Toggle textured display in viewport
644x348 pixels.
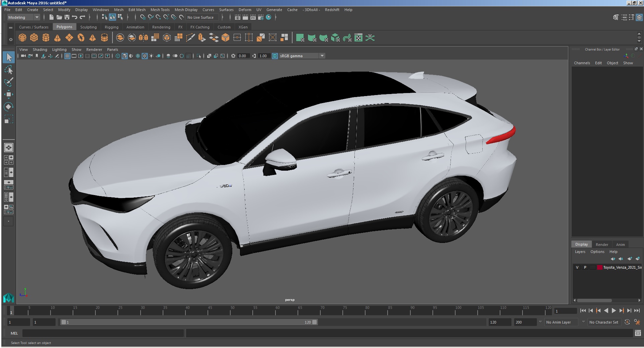tap(145, 56)
